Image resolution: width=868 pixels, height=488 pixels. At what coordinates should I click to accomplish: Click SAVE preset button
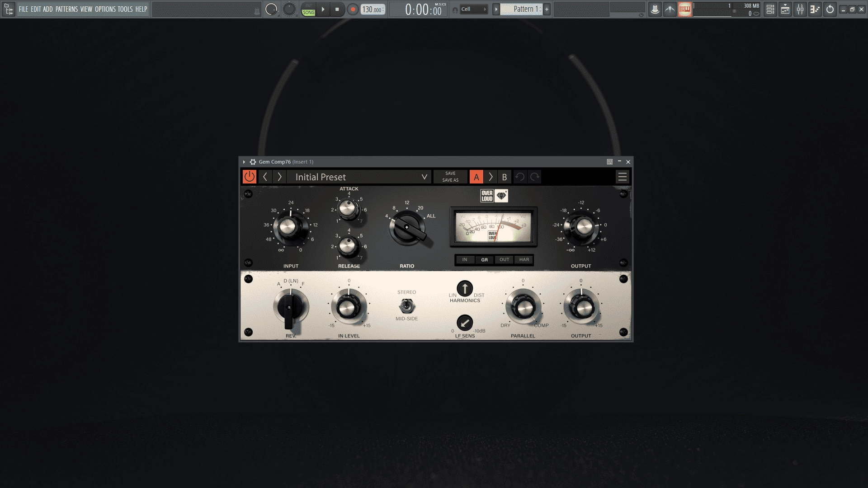pos(450,174)
